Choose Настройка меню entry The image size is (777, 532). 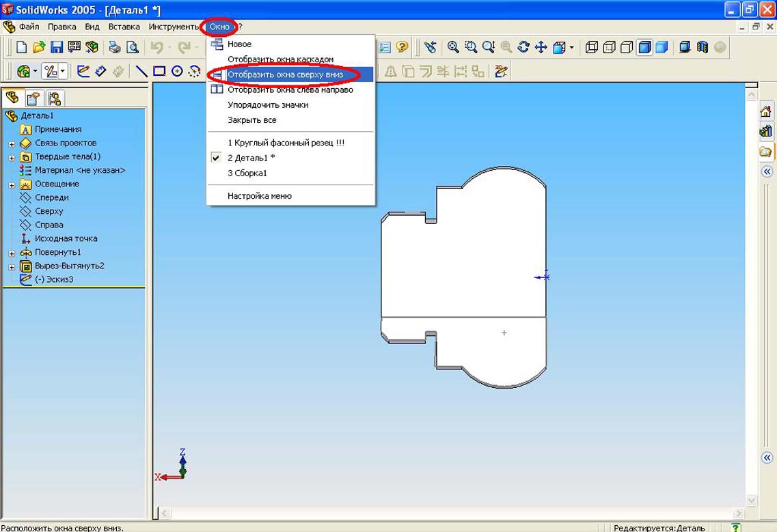290,196
